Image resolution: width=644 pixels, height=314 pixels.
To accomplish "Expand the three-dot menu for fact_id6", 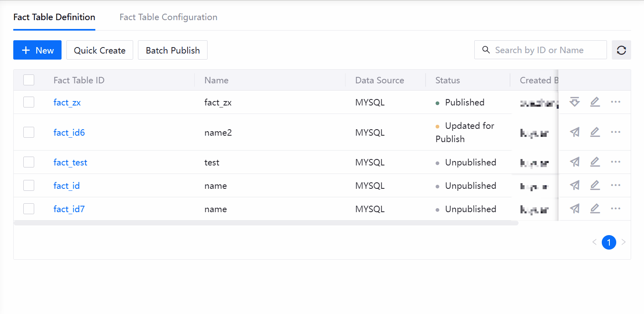I will [x=615, y=132].
